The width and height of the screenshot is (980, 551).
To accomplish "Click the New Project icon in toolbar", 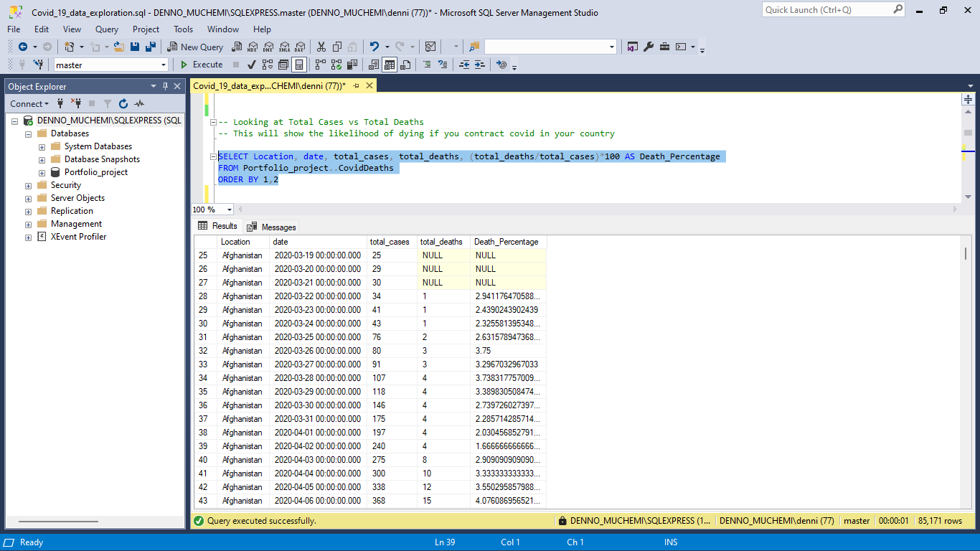I will pyautogui.click(x=70, y=47).
